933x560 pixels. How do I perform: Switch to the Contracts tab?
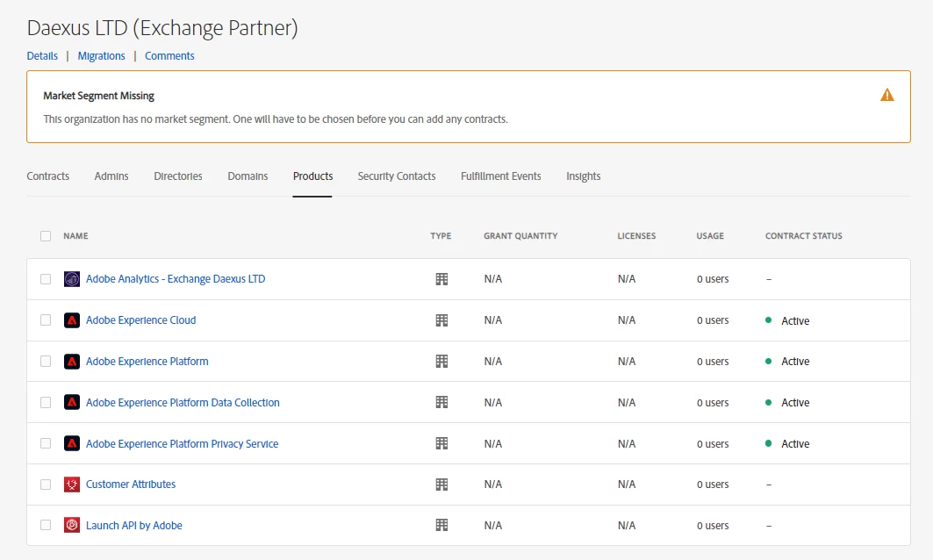[x=48, y=176]
